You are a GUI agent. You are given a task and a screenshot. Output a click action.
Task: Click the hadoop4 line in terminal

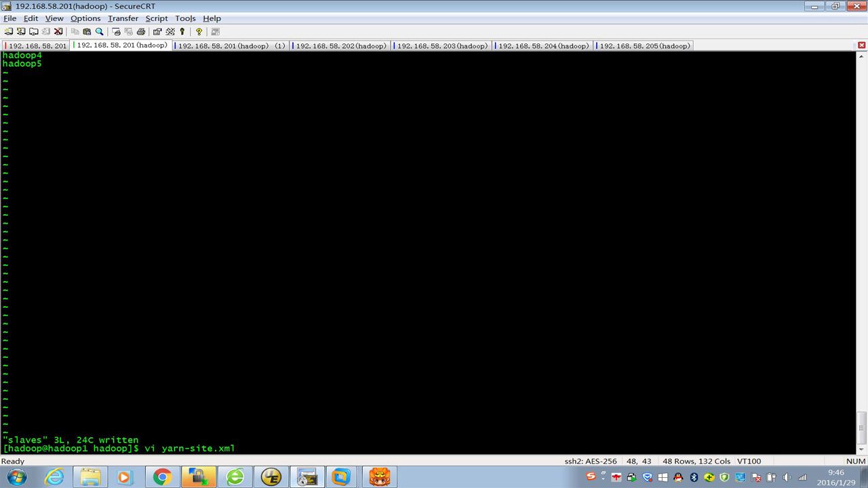22,55
